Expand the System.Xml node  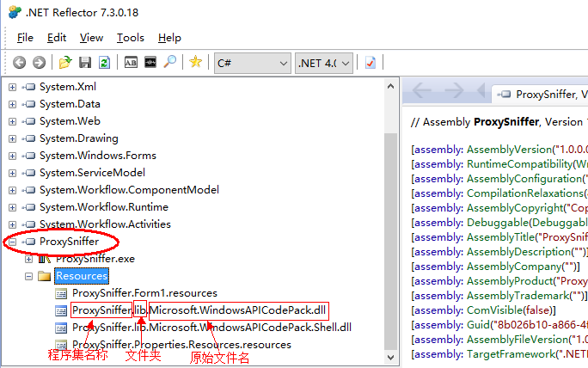click(12, 87)
